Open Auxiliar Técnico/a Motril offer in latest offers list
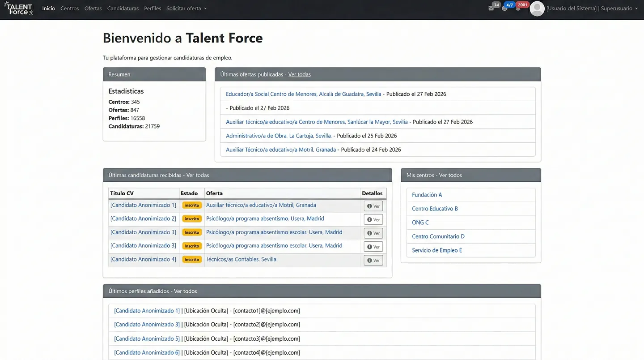This screenshot has width=644, height=360. tap(281, 150)
